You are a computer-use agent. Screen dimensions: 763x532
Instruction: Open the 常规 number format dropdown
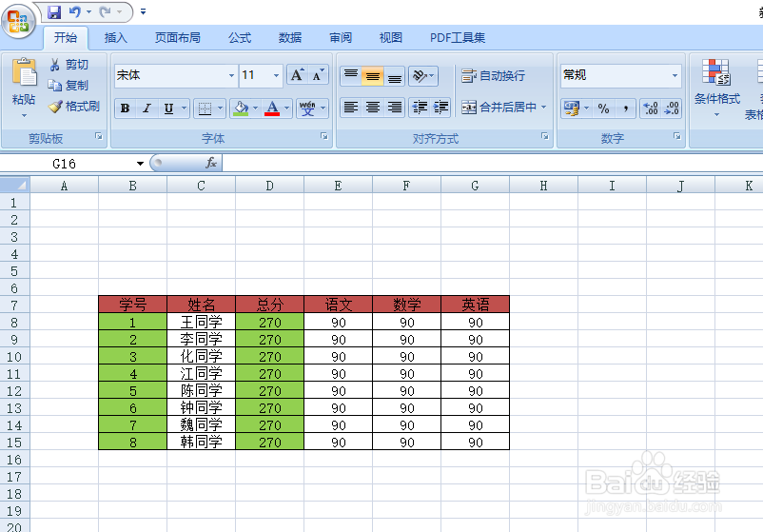pyautogui.click(x=675, y=75)
